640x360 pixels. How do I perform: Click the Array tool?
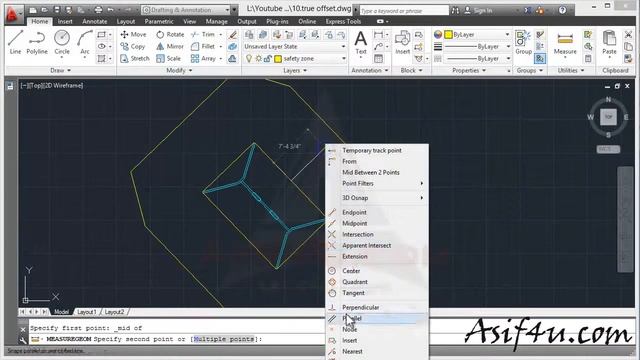pyautogui.click(x=203, y=59)
